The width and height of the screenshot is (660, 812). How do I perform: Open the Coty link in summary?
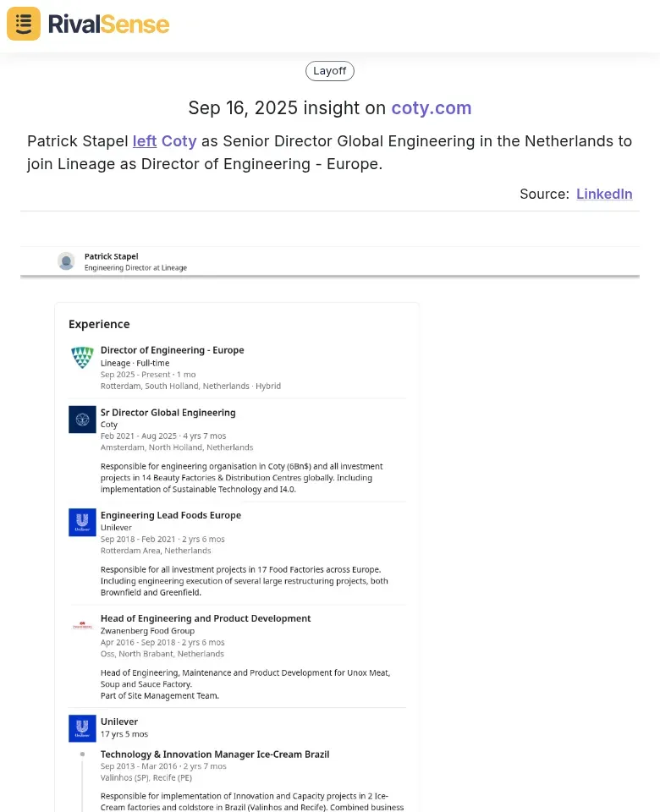click(x=179, y=141)
